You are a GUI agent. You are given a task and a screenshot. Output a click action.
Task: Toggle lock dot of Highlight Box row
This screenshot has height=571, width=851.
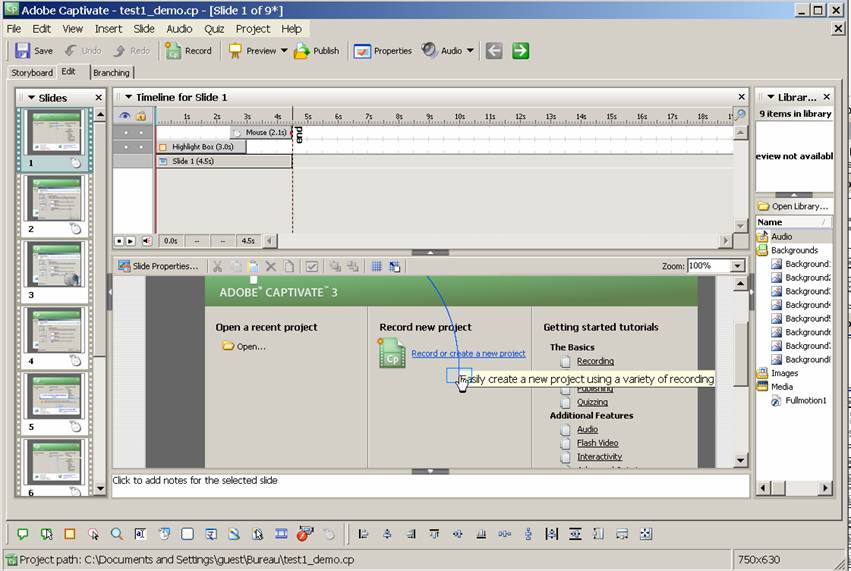click(141, 147)
